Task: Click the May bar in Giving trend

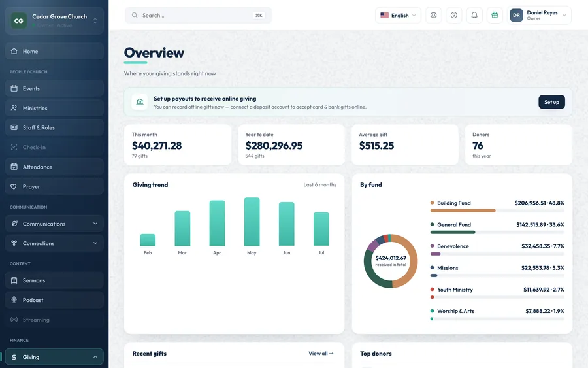Action: coord(252,222)
